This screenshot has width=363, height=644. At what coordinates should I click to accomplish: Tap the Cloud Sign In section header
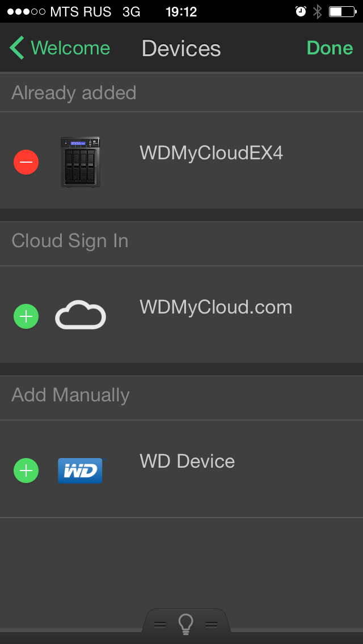pos(70,241)
